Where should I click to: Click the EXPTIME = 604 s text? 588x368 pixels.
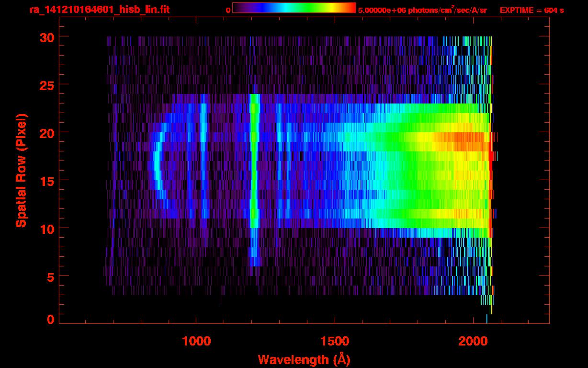pyautogui.click(x=531, y=10)
